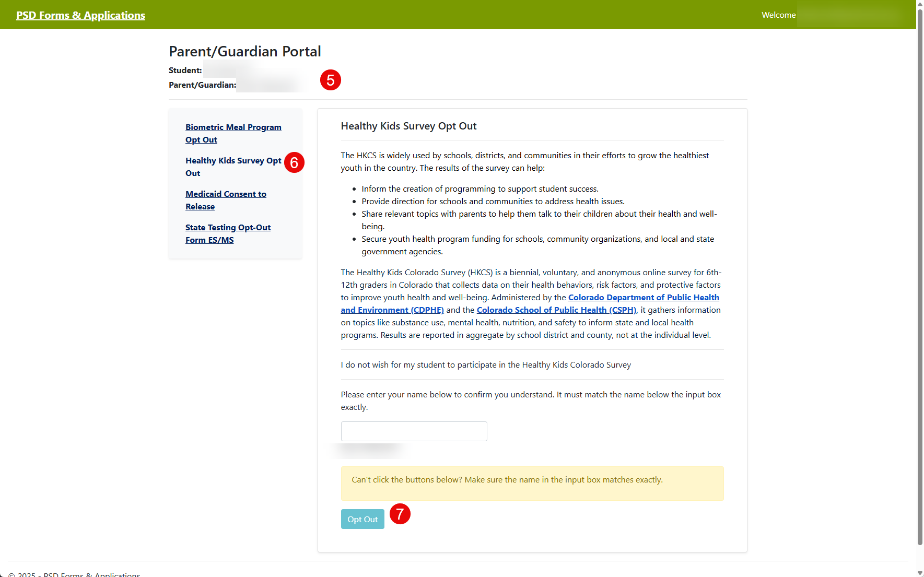The width and height of the screenshot is (924, 577).
Task: Visit the Colorado School of Public Health link
Action: [x=556, y=310]
